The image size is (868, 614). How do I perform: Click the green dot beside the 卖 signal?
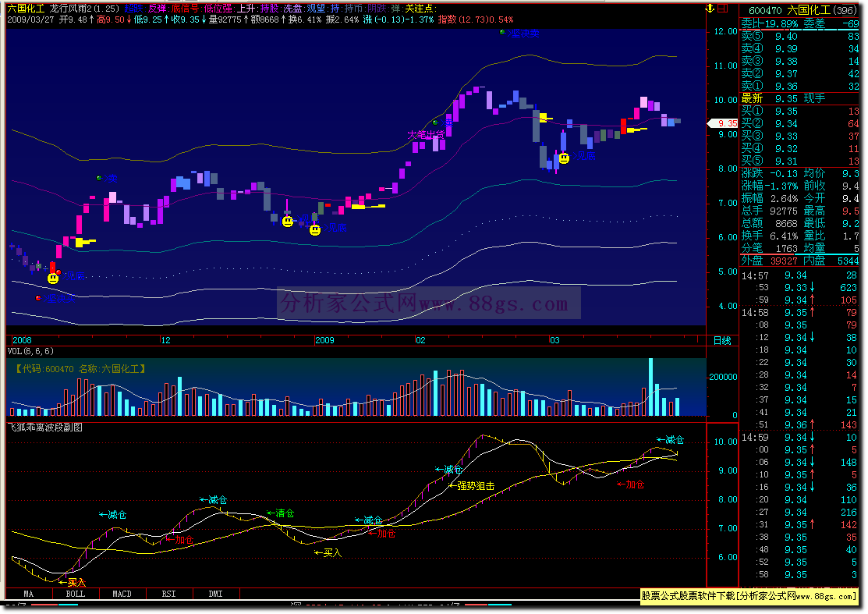click(99, 178)
